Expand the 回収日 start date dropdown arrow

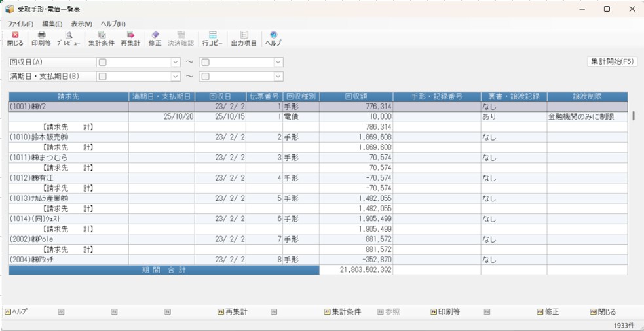pyautogui.click(x=175, y=62)
